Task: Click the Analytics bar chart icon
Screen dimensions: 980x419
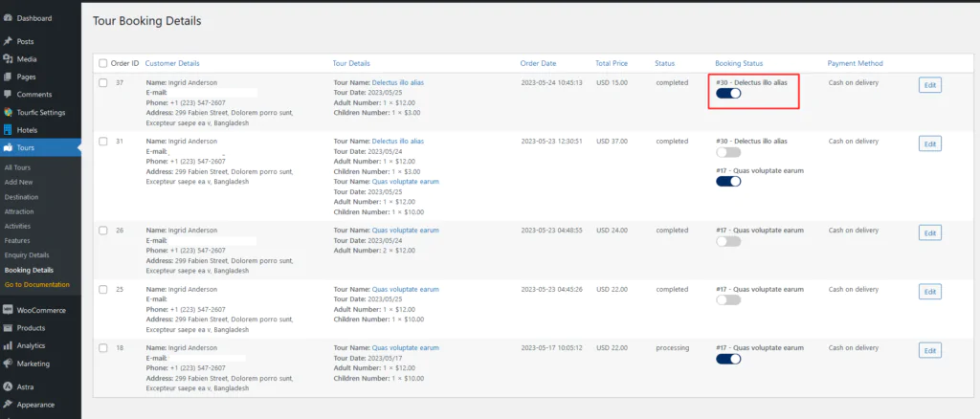Action: (x=8, y=345)
